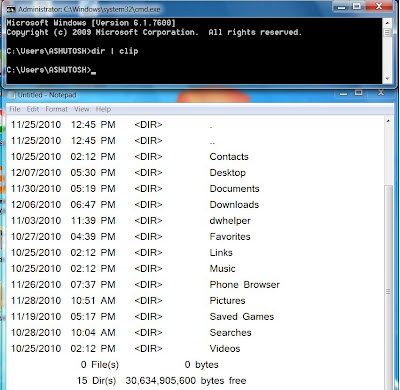400x390 pixels.
Task: Click the <DIR> marker in the Music row
Action: coord(148,269)
